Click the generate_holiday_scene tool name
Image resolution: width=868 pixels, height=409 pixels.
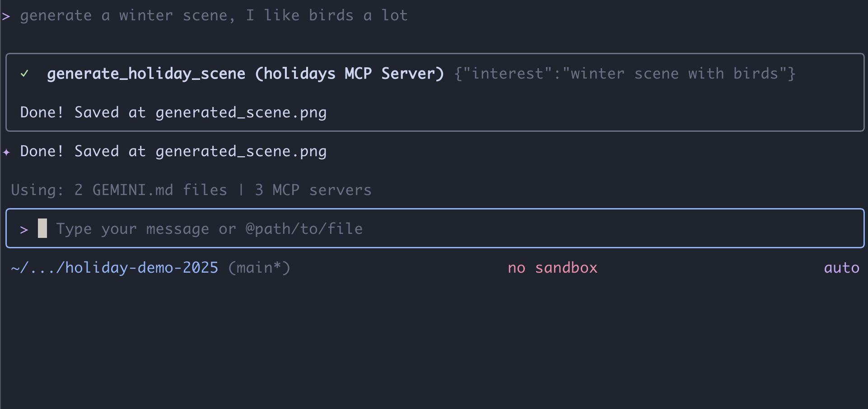(x=146, y=74)
